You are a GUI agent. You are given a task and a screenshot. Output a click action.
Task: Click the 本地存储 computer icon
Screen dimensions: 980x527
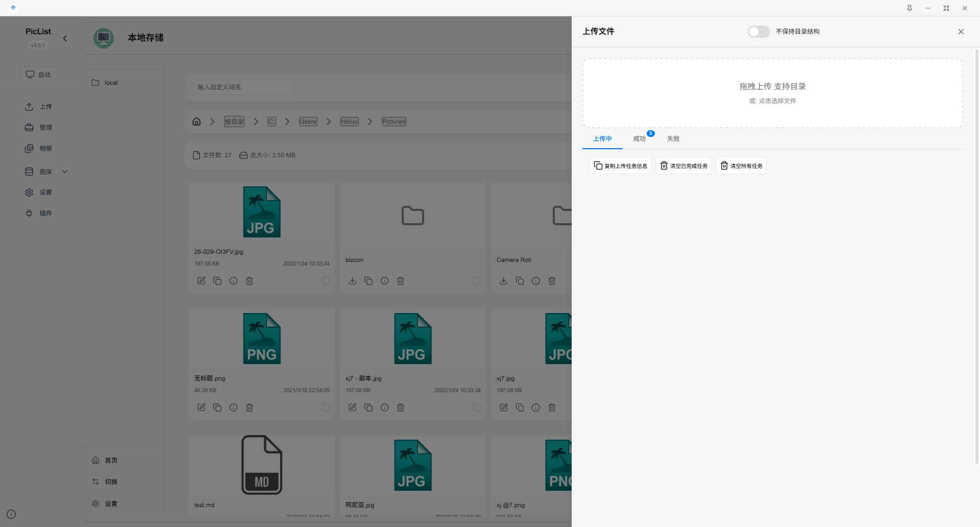coord(104,38)
